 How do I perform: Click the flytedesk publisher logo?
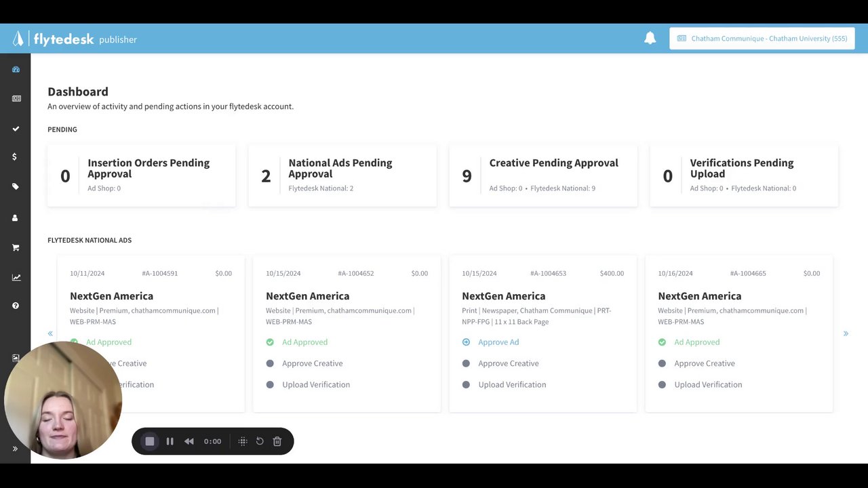pos(75,39)
